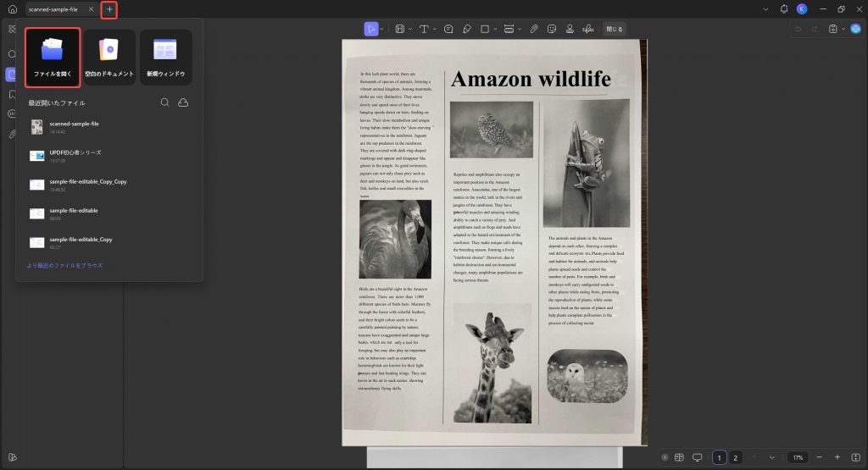
Task: Select the sticker tool icon
Action: (x=551, y=30)
